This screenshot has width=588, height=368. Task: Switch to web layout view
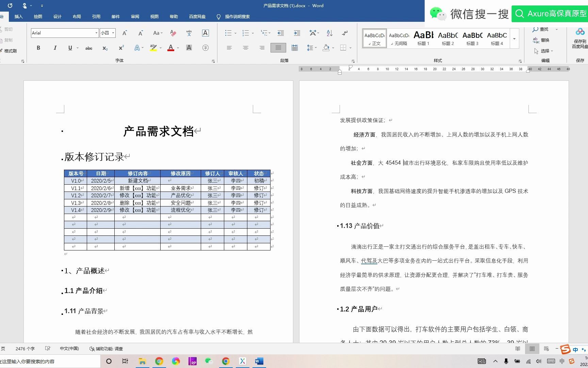(546, 349)
